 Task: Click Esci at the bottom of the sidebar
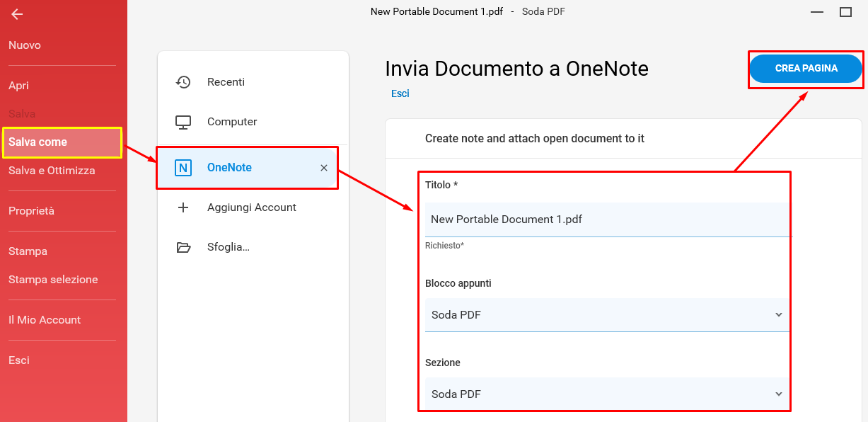tap(19, 360)
